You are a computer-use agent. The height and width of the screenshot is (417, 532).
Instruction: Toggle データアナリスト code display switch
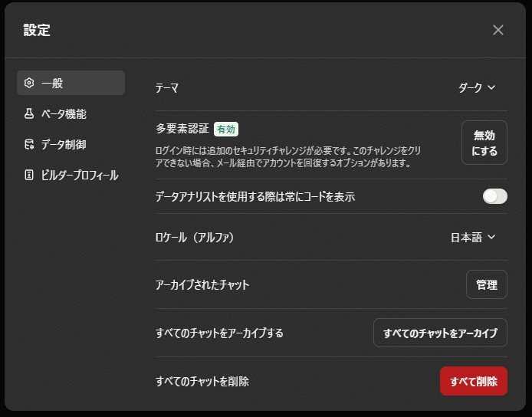click(x=495, y=196)
